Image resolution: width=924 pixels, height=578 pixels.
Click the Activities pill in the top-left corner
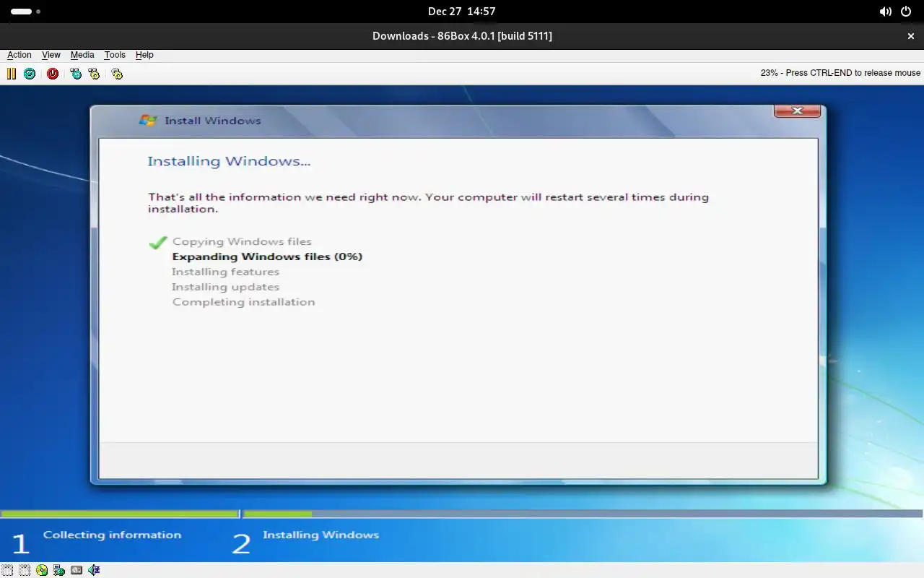coord(26,12)
